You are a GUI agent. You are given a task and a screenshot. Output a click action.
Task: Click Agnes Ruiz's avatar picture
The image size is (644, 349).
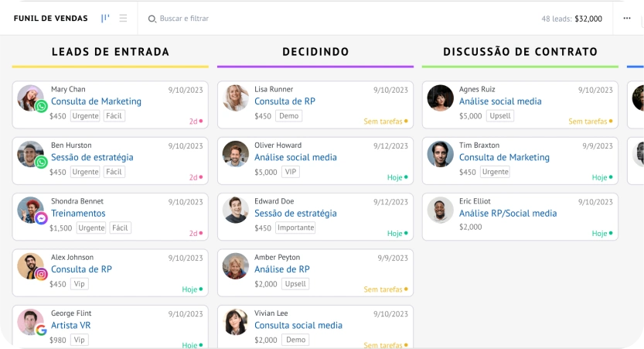[440, 98]
